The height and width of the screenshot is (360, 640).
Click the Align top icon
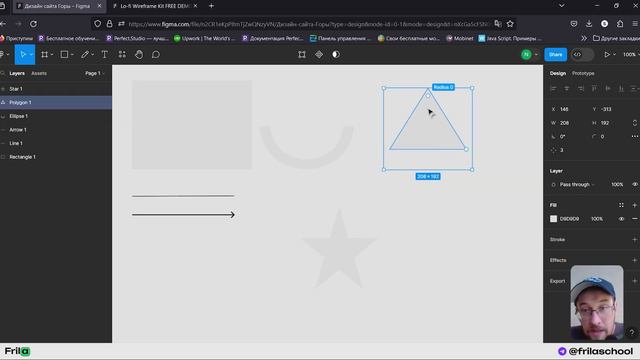(x=594, y=89)
